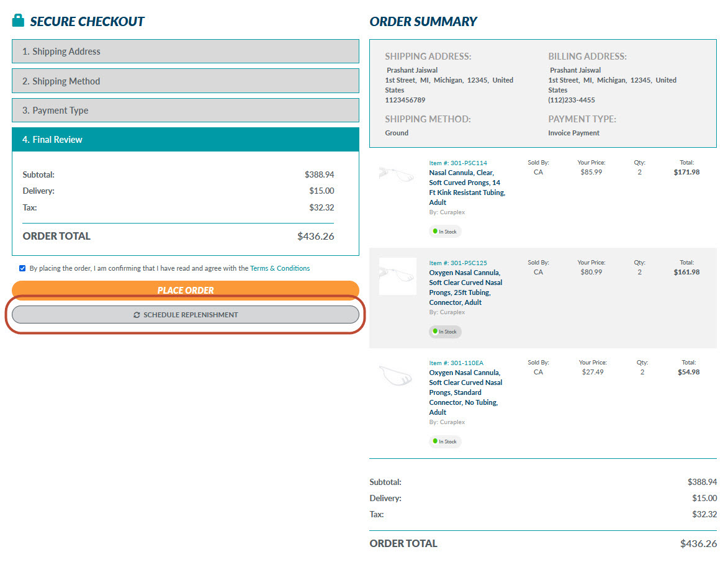Uncheck the Terms & Conditions agreement checkbox
Image resolution: width=728 pixels, height=575 pixels.
point(22,268)
